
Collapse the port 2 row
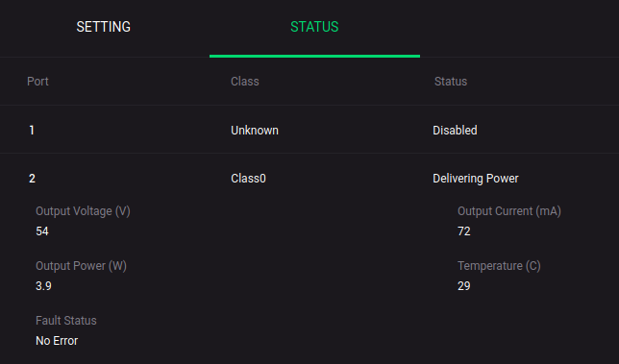tap(309, 179)
